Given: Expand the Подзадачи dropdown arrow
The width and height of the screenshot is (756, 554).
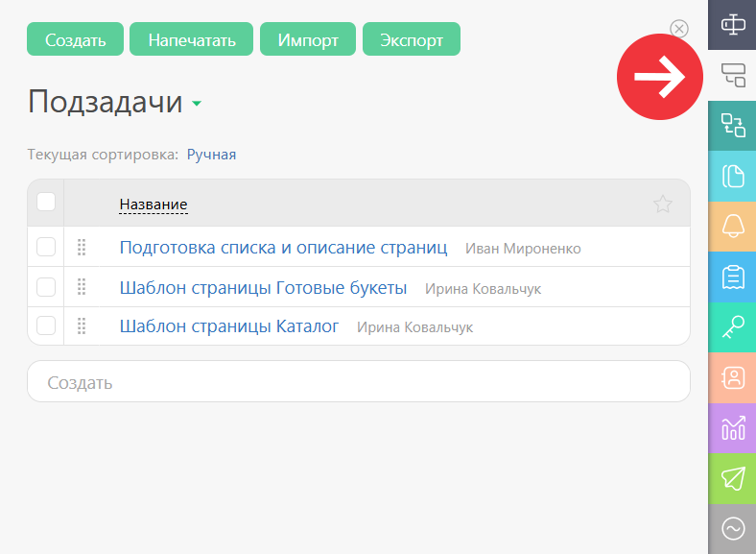Looking at the screenshot, I should click(x=197, y=103).
